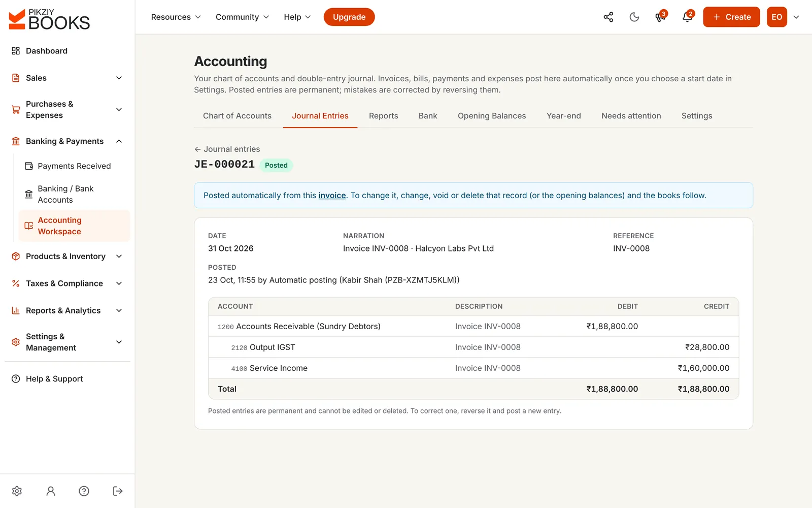
Task: Open the user profile icon at sidebar bottom
Action: pos(51,491)
